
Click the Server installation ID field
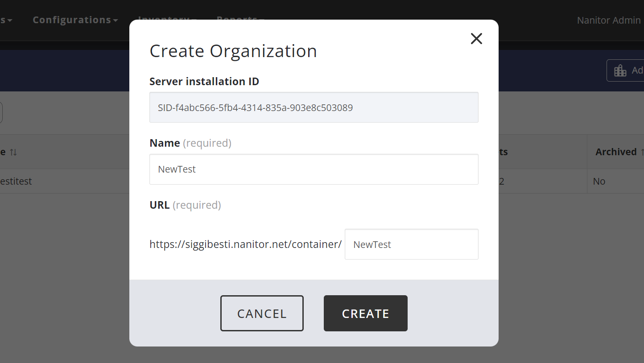(x=314, y=107)
